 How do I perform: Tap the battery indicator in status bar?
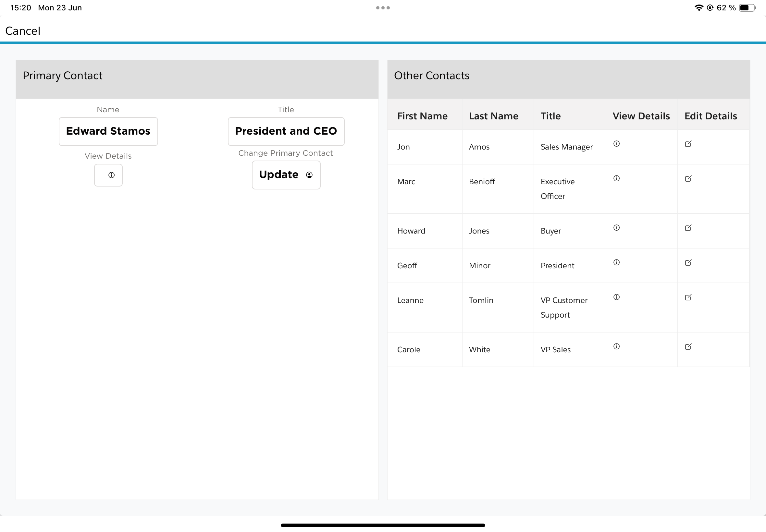pos(746,8)
